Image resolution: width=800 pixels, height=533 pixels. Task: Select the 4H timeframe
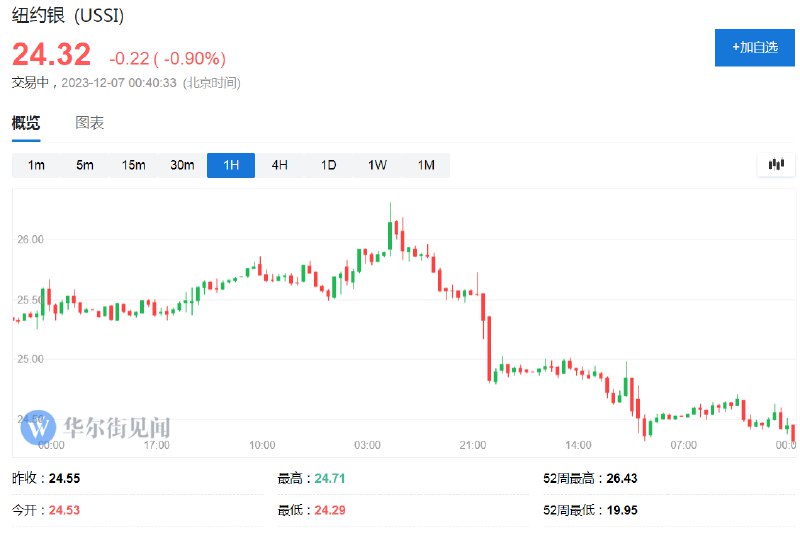pos(280,165)
